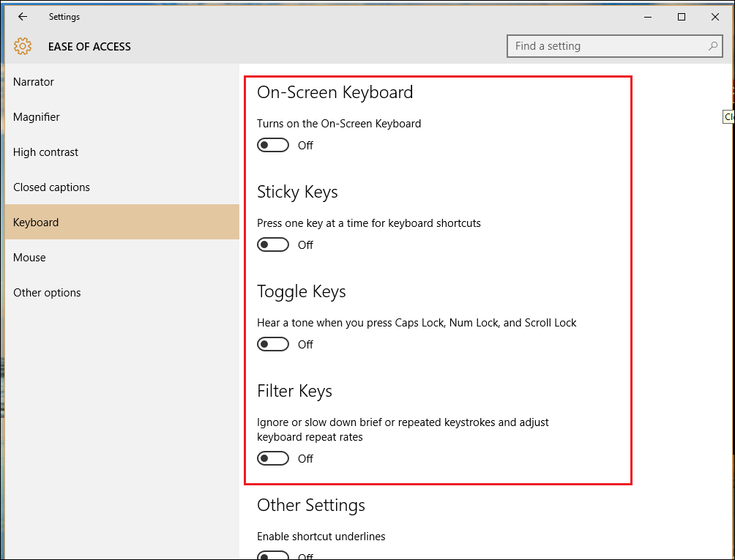The image size is (735, 560).
Task: Click the Find a setting search box
Action: pyautogui.click(x=608, y=46)
